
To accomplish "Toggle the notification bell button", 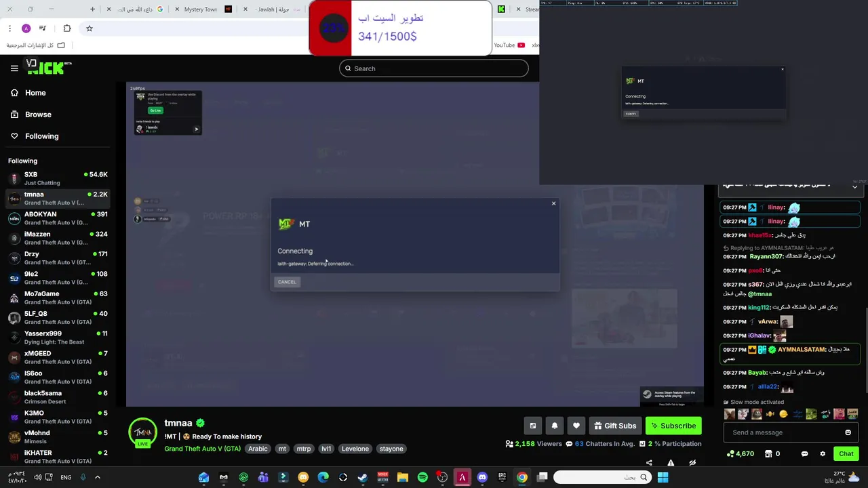I will [x=555, y=426].
